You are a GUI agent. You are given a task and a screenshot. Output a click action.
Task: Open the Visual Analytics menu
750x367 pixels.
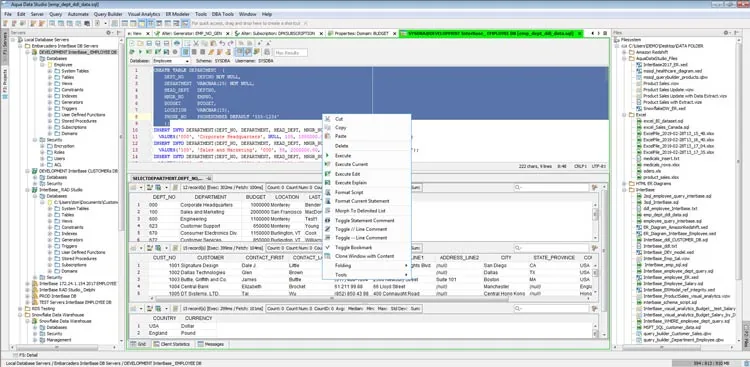(144, 14)
